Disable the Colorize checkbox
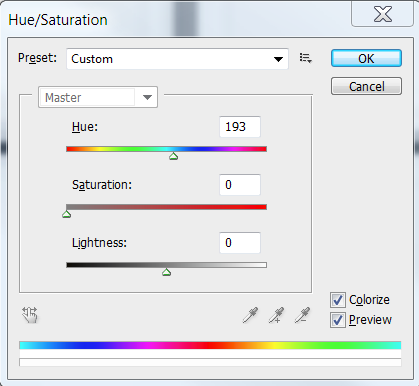 point(338,300)
